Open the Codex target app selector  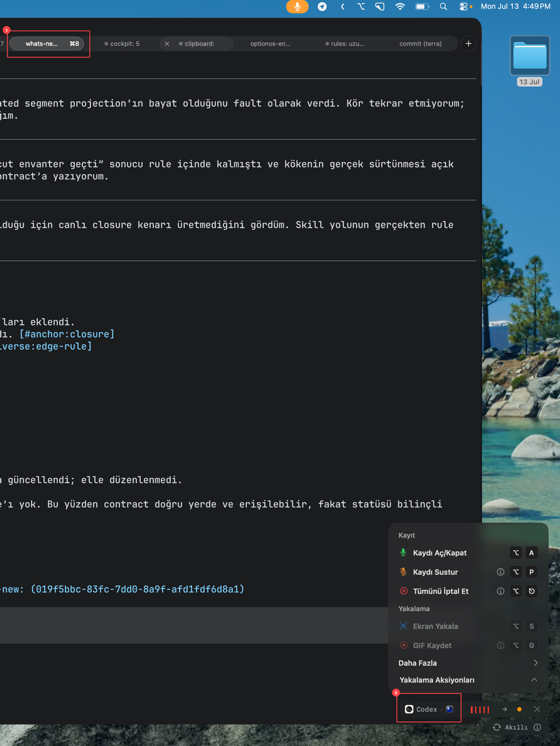pos(429,709)
